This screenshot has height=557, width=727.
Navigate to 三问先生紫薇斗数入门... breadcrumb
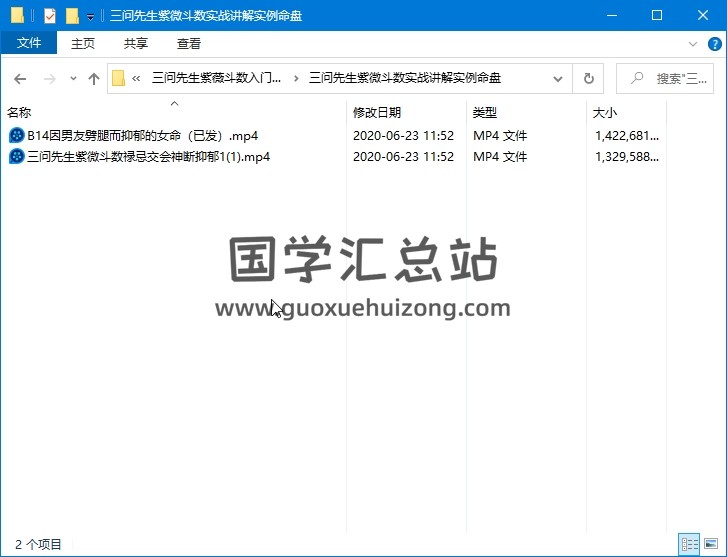[x=216, y=78]
